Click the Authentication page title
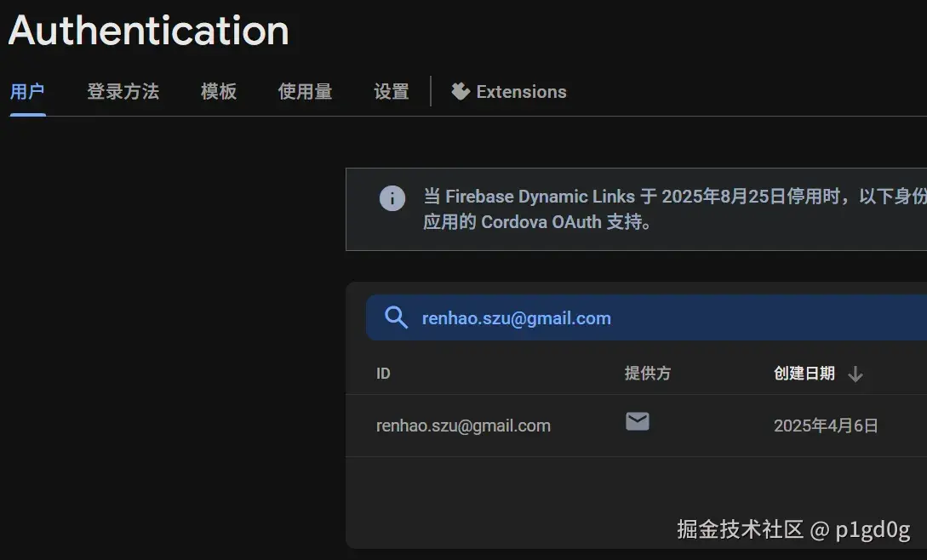 point(149,31)
